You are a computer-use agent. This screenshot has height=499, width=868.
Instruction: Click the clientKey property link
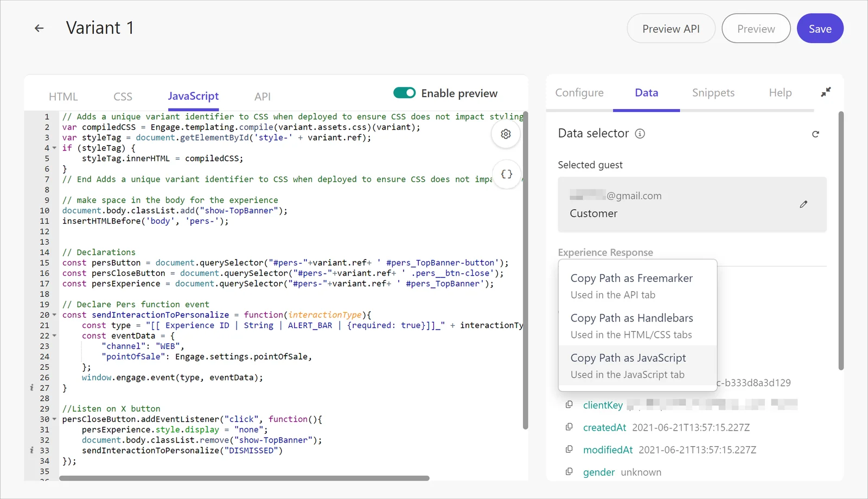point(603,405)
